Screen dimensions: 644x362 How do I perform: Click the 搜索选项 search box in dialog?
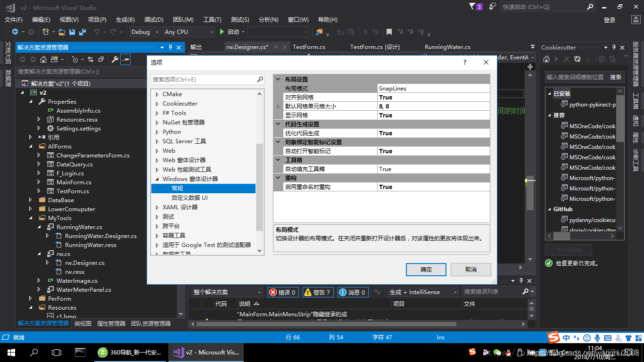[x=207, y=79]
